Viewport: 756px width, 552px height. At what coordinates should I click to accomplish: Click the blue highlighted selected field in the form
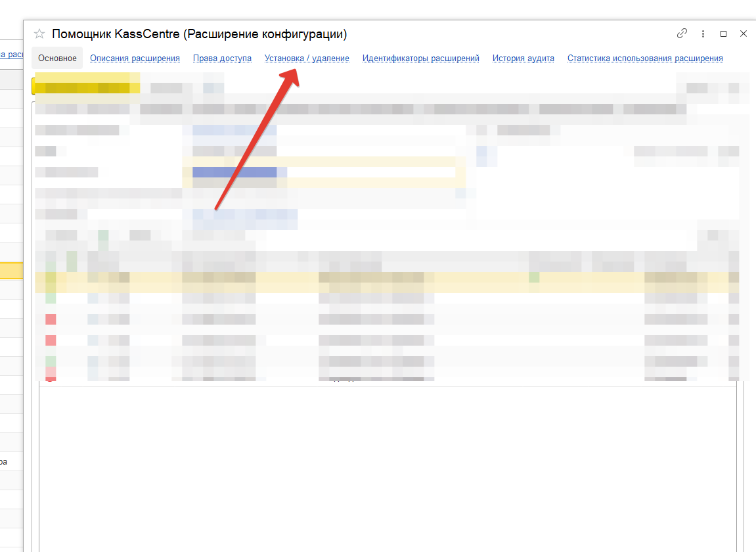[x=234, y=172]
